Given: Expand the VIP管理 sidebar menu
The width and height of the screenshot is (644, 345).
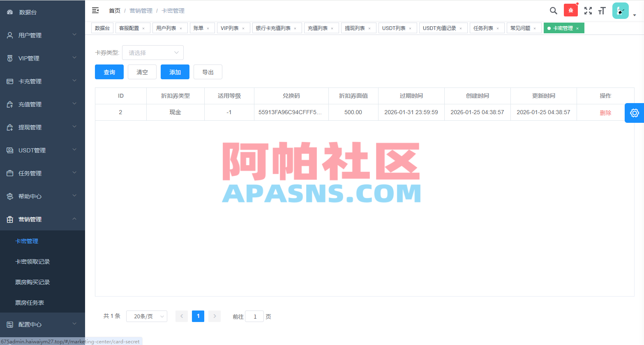Looking at the screenshot, I should (x=42, y=58).
